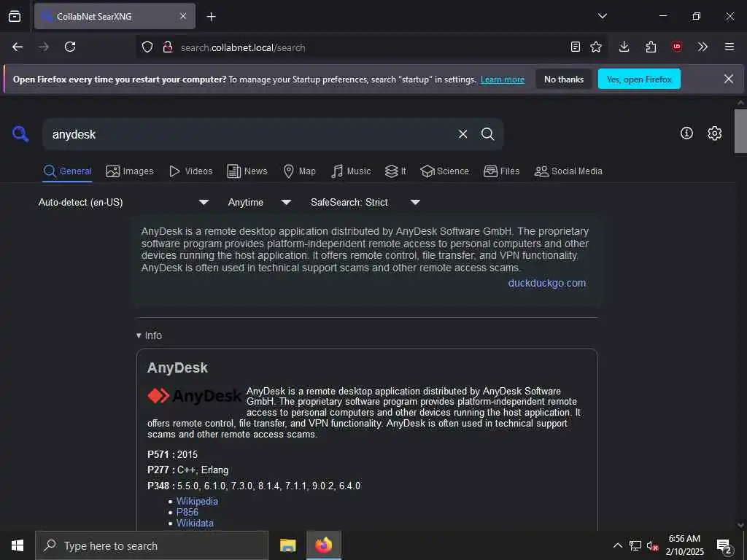The height and width of the screenshot is (560, 747).
Task: Click the Firefox taskbar icon
Action: pos(323,545)
